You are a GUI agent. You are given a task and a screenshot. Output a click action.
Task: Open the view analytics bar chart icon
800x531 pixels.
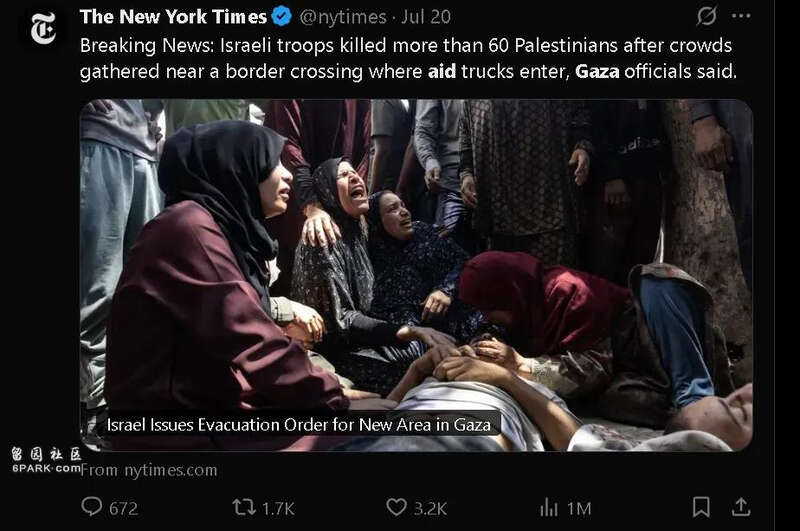(x=549, y=508)
